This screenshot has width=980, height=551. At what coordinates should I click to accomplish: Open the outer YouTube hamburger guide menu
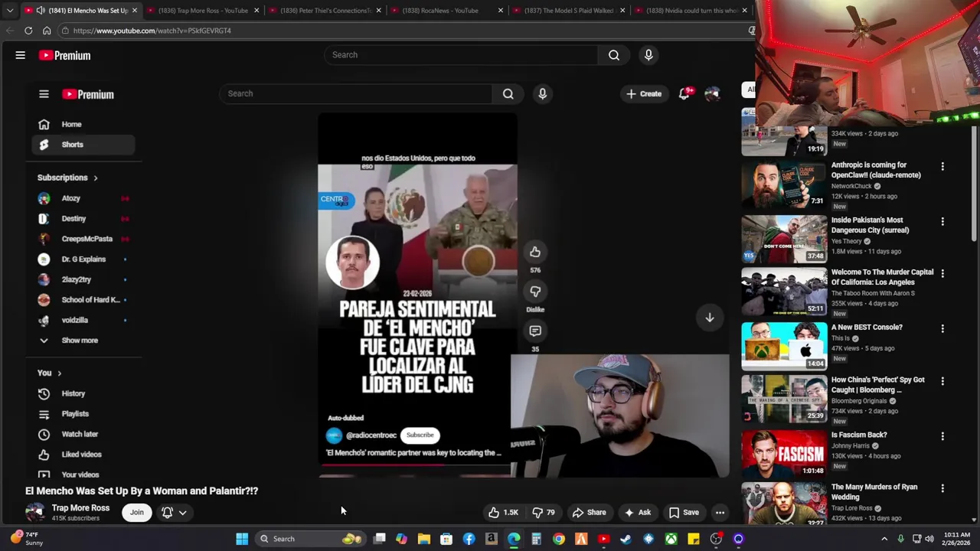[21, 55]
